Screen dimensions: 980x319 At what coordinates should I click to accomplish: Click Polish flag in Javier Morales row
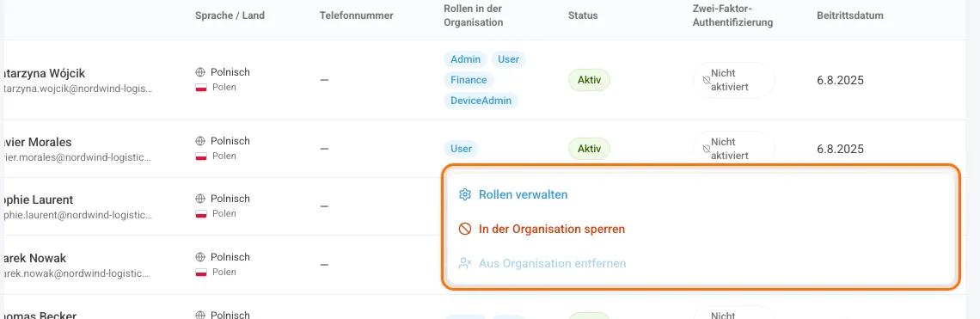pos(200,156)
